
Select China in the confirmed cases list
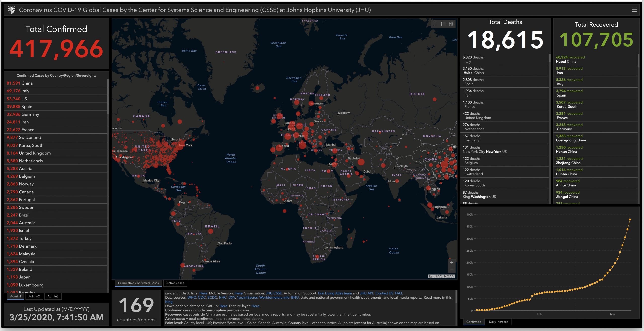point(56,83)
